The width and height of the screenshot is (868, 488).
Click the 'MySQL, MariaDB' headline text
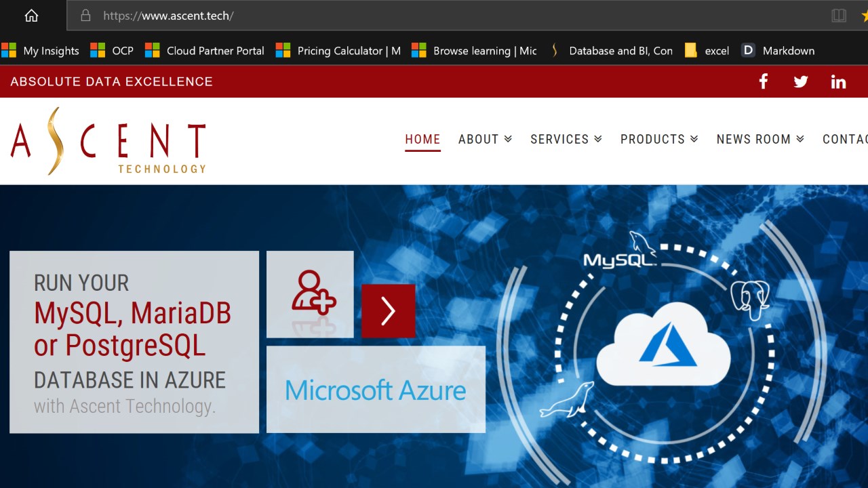(132, 312)
